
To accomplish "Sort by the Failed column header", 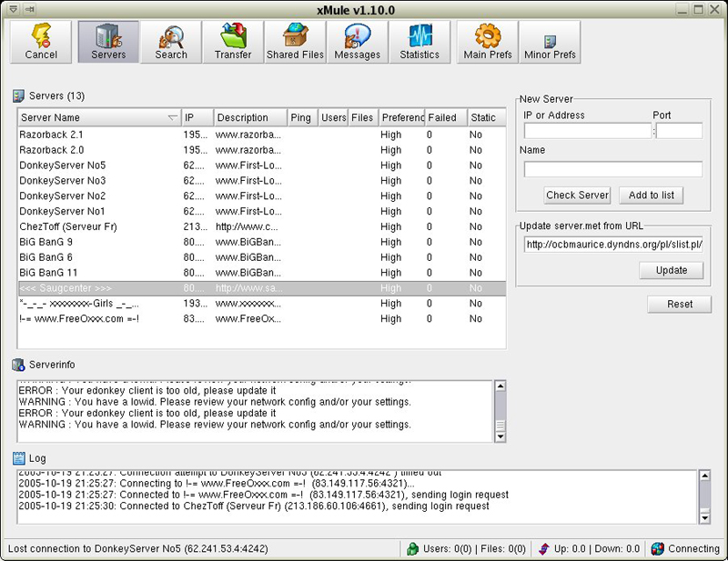I will pyautogui.click(x=446, y=118).
